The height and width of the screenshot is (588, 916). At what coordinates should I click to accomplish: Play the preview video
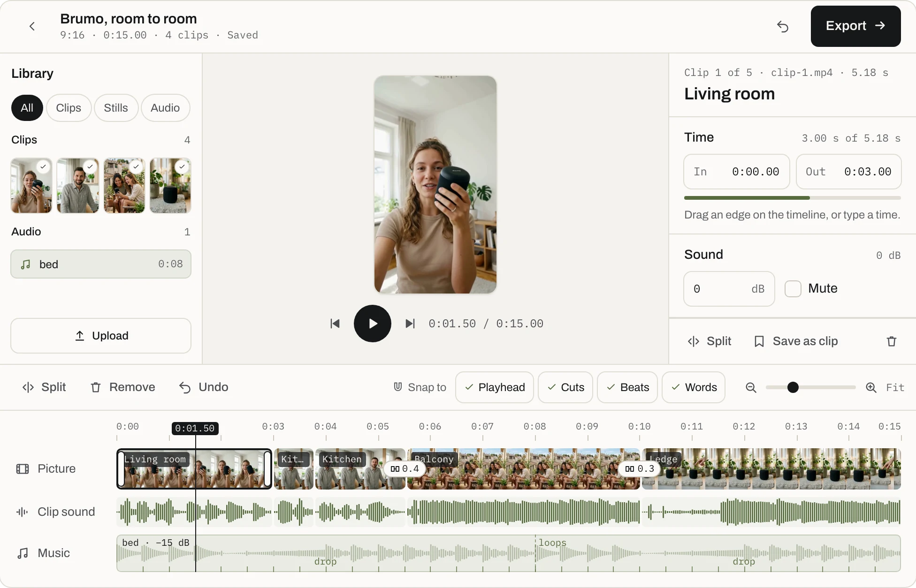coord(373,324)
